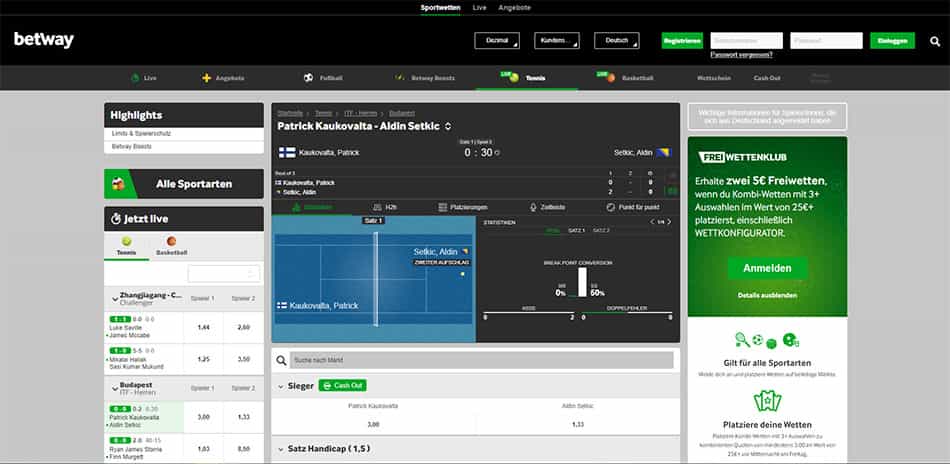Switch to Angebote top tab
The height and width of the screenshot is (464, 950).
pos(514,8)
